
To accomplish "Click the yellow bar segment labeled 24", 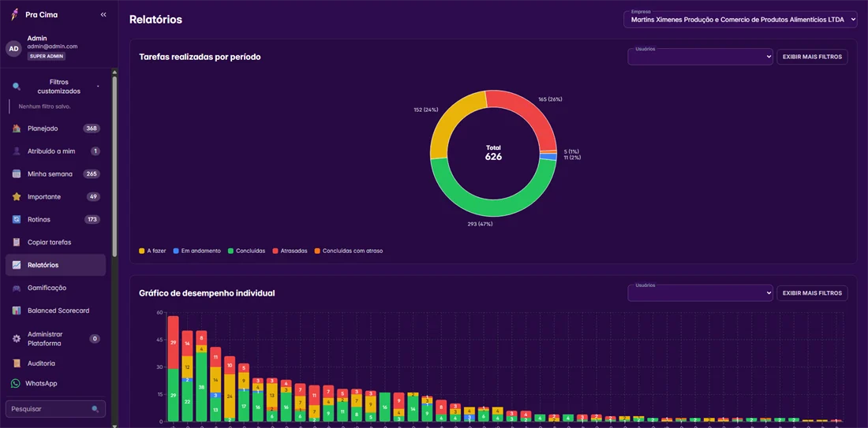I will tap(230, 396).
